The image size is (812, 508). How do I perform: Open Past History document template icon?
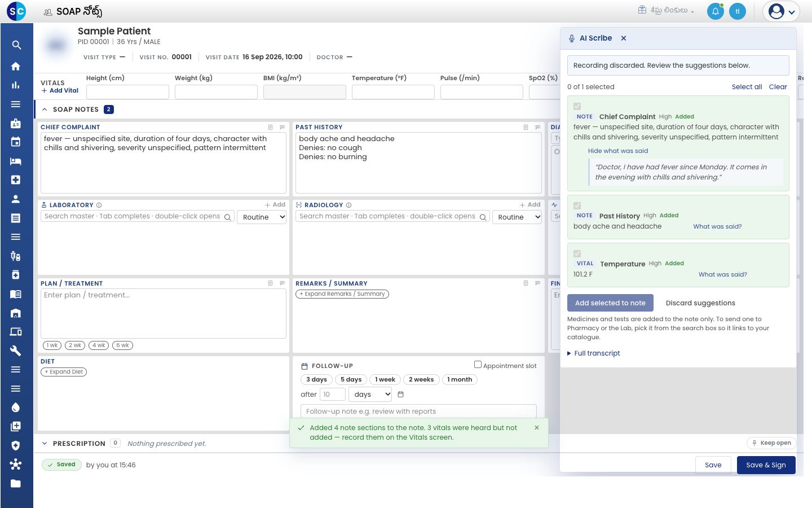(x=526, y=127)
